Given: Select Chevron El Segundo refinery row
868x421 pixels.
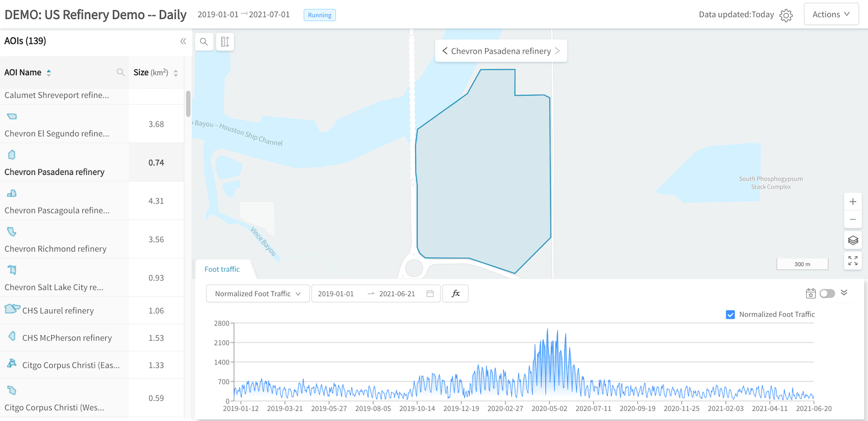Looking at the screenshot, I should 92,124.
